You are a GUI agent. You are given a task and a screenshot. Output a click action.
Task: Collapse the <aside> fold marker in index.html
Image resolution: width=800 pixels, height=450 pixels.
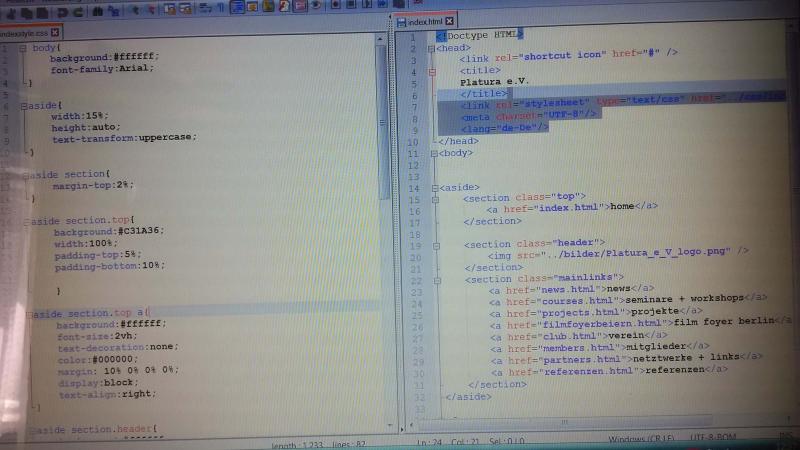click(x=431, y=187)
